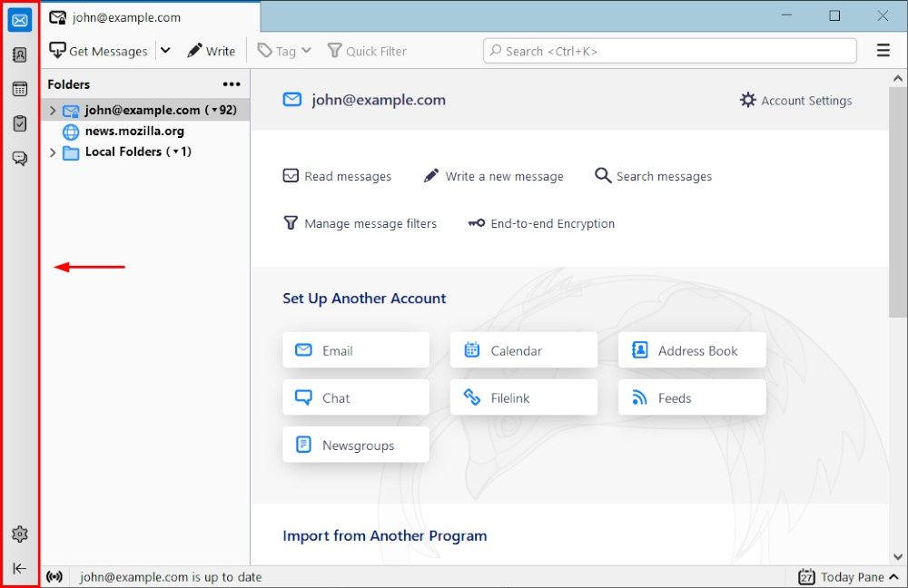Set up Filelink

[524, 397]
